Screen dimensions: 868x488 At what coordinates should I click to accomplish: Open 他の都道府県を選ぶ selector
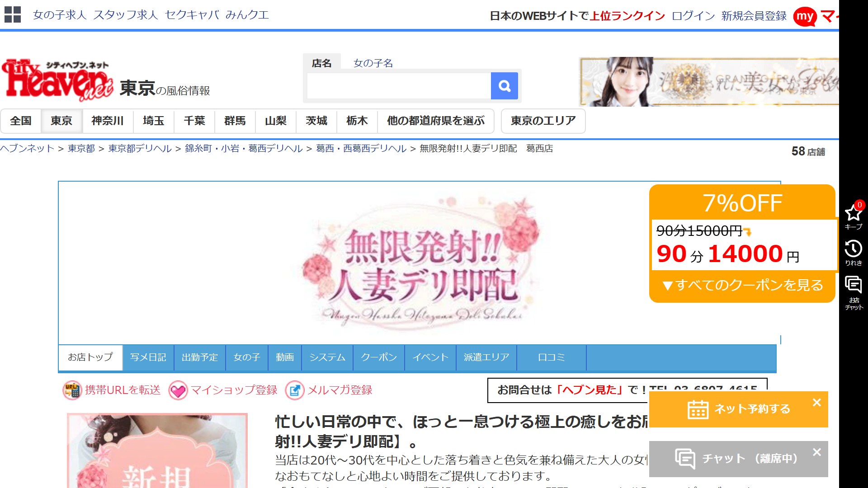[x=436, y=121]
